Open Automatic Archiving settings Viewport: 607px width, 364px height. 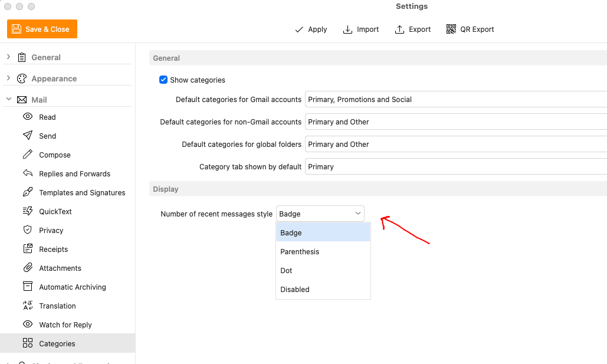coord(68,287)
